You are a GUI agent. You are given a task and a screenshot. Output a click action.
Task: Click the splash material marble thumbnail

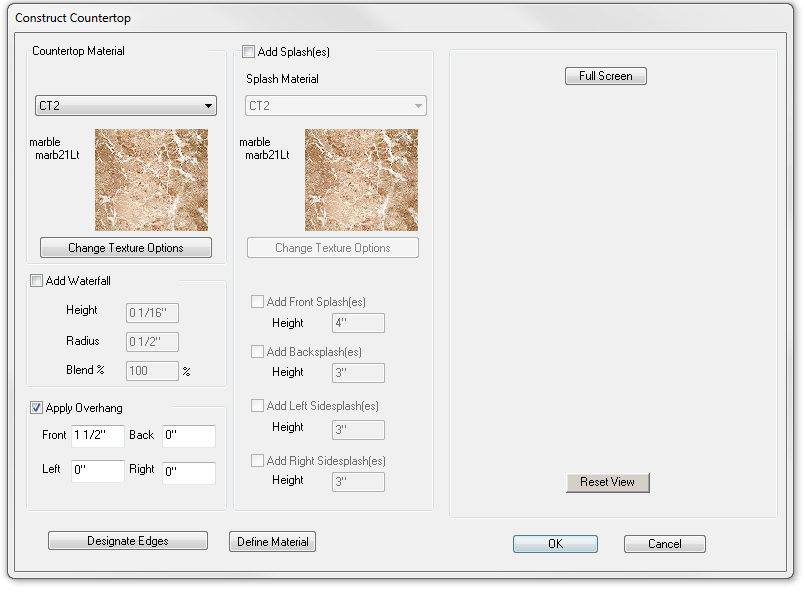click(361, 180)
